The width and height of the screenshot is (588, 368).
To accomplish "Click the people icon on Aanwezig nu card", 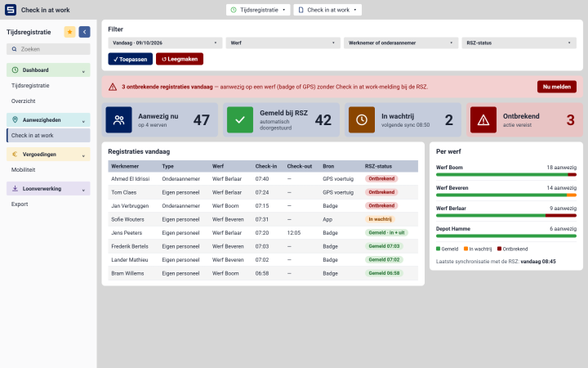I will pyautogui.click(x=119, y=119).
